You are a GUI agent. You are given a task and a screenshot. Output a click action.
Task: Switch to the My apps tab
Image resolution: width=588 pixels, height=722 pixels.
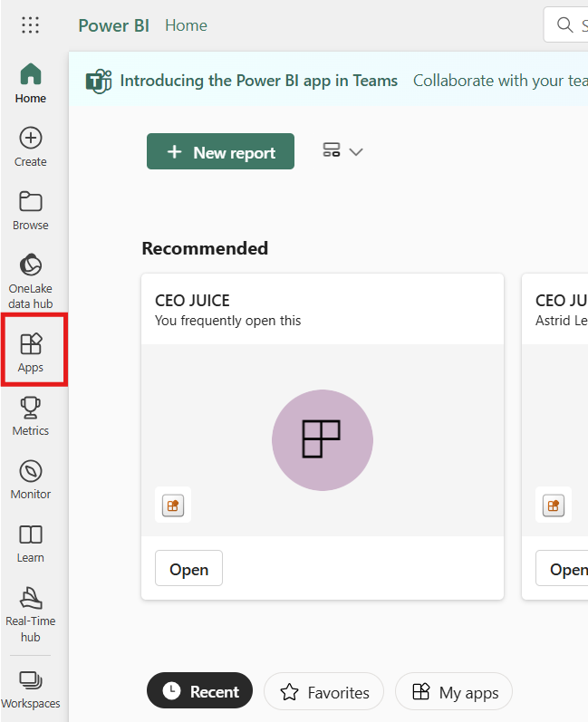click(454, 691)
